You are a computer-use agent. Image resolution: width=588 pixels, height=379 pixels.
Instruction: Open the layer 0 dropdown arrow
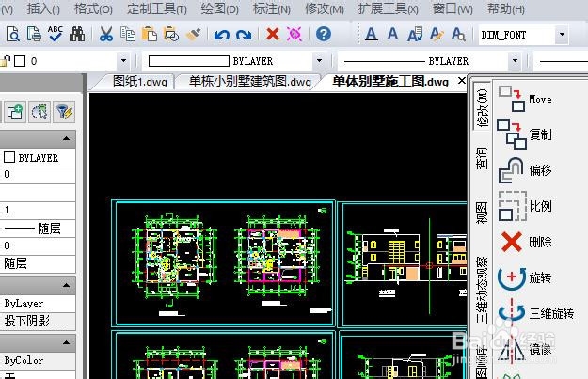pyautogui.click(x=123, y=61)
